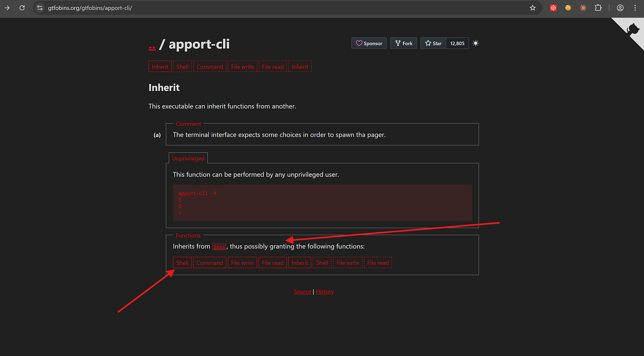Reload the page in the browser
This screenshot has width=644, height=356.
click(x=22, y=8)
